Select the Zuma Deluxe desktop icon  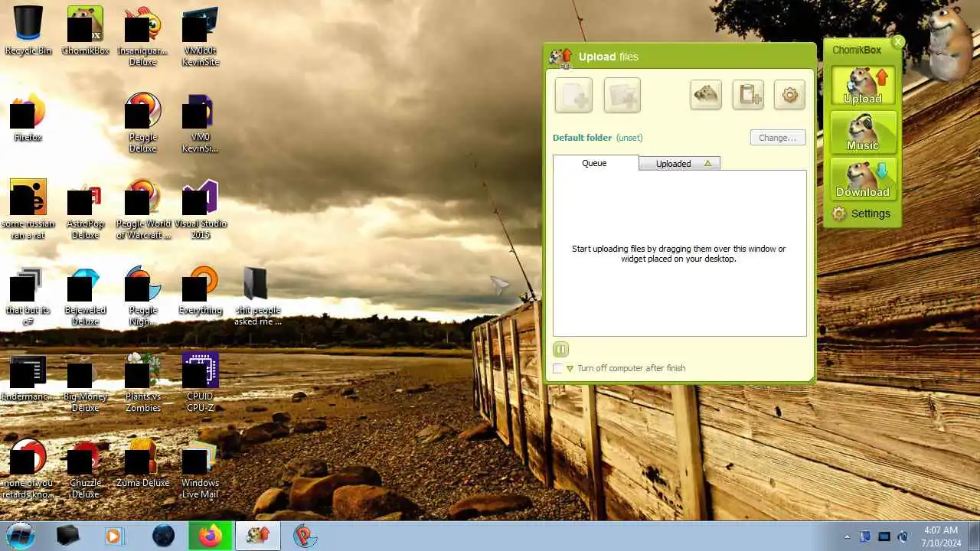pyautogui.click(x=142, y=464)
